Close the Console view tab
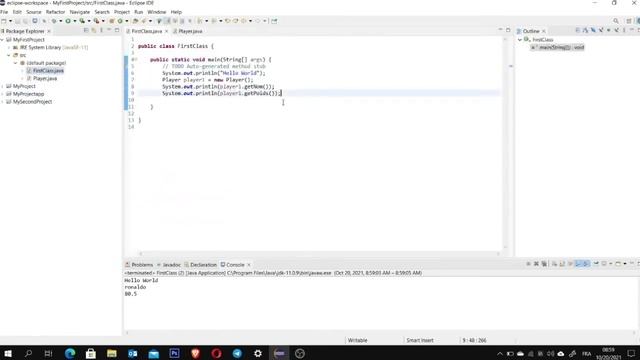Image resolution: width=640 pixels, height=360 pixels. pos(249,264)
